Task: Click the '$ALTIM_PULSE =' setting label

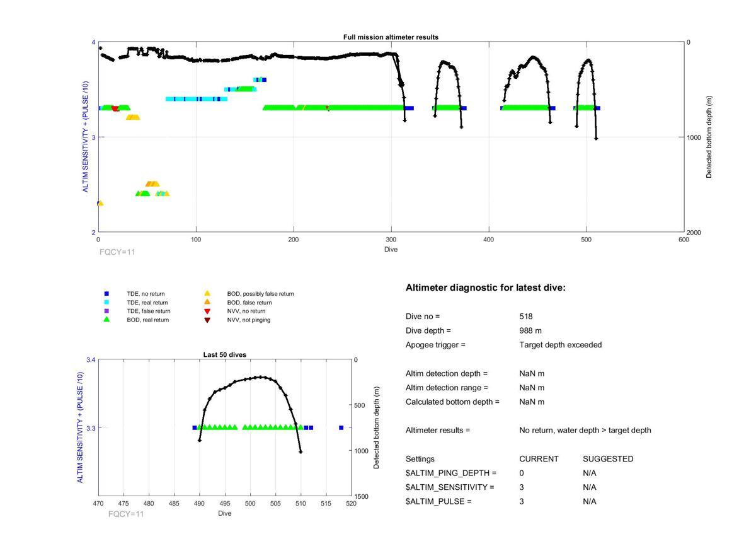Action: (438, 501)
